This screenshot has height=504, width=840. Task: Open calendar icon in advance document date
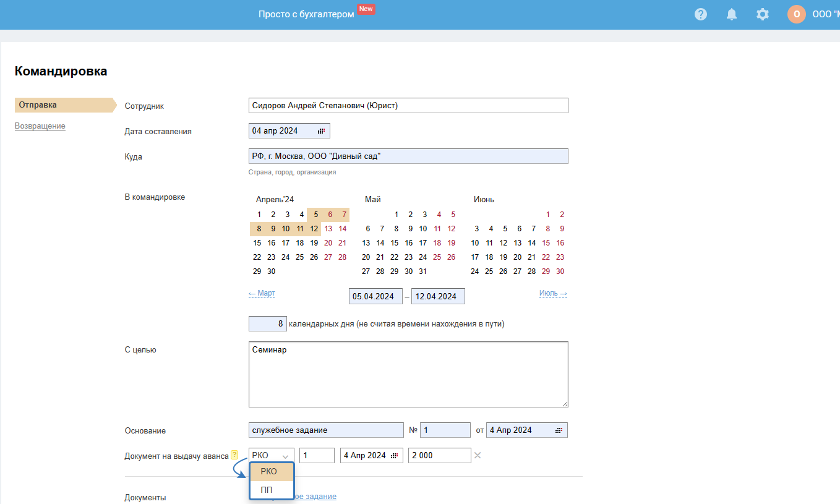click(394, 456)
